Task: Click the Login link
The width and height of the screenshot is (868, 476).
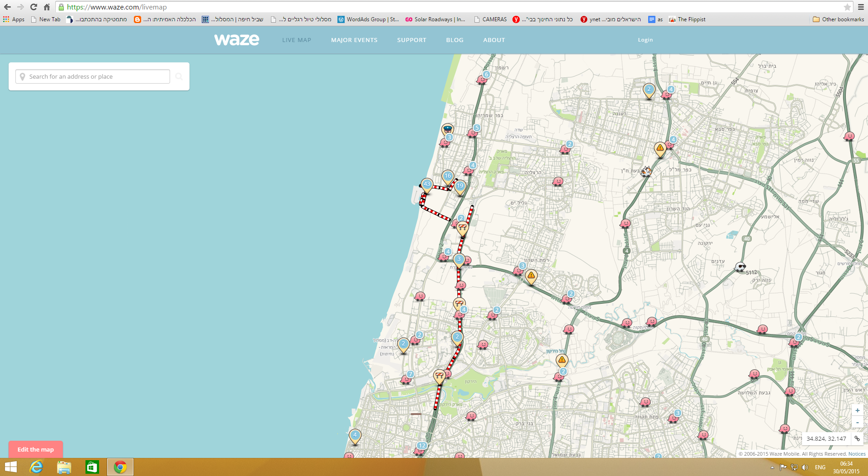Action: (x=645, y=40)
